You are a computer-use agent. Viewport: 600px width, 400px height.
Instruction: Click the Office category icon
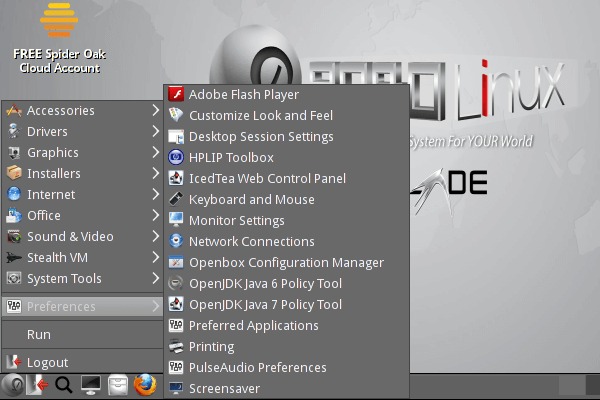point(14,216)
